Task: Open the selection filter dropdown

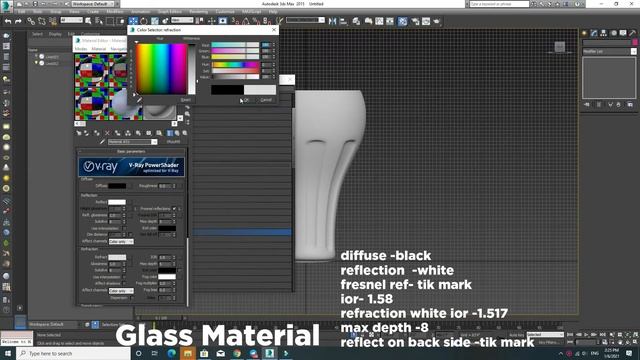Action: click(71, 20)
